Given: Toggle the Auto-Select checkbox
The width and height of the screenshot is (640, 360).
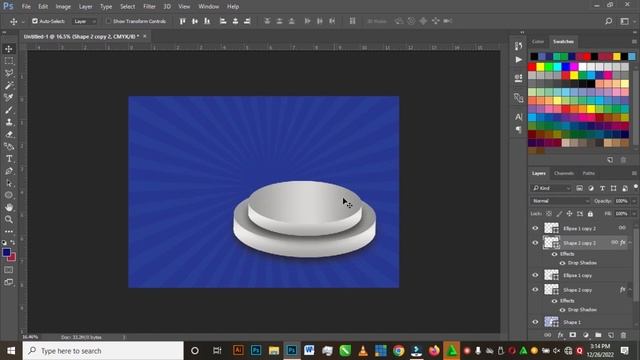Looking at the screenshot, I should (x=35, y=21).
